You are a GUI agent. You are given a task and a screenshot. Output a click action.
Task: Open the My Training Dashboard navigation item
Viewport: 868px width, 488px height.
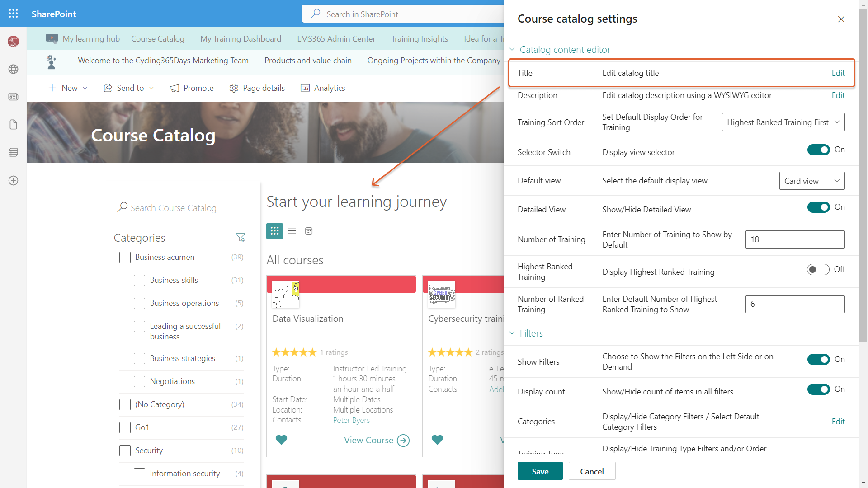241,39
